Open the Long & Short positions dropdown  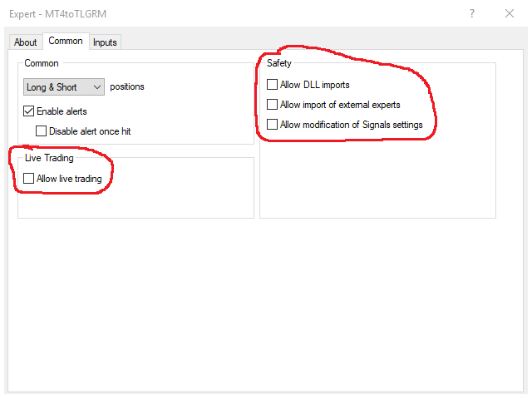(64, 86)
